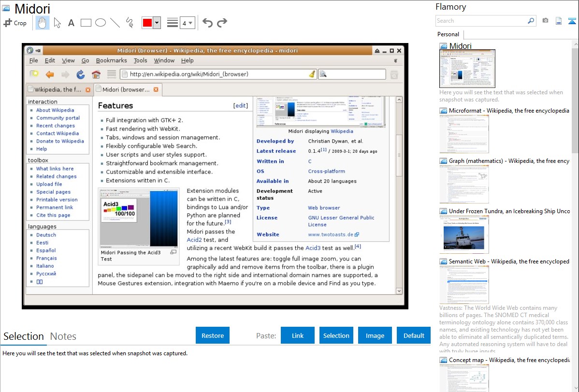Screen dimensions: 579x392
Task: Click the search magnifier icon
Action: 531,21
